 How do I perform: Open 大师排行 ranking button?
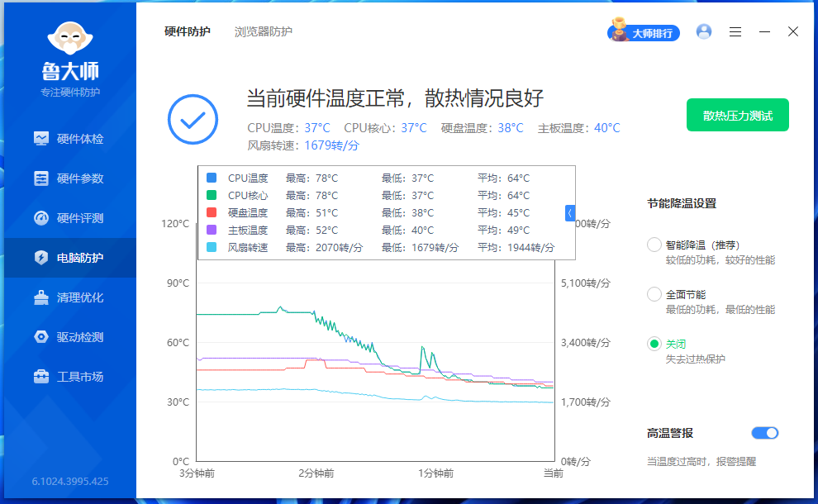coord(644,32)
